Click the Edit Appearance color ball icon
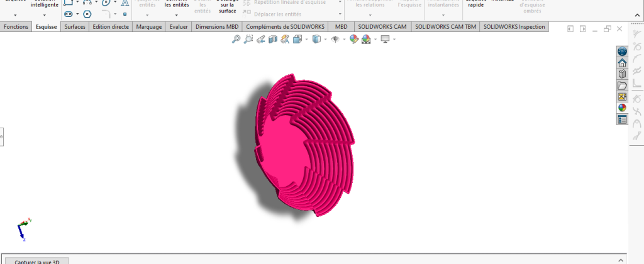The height and width of the screenshot is (264, 644). [353, 40]
